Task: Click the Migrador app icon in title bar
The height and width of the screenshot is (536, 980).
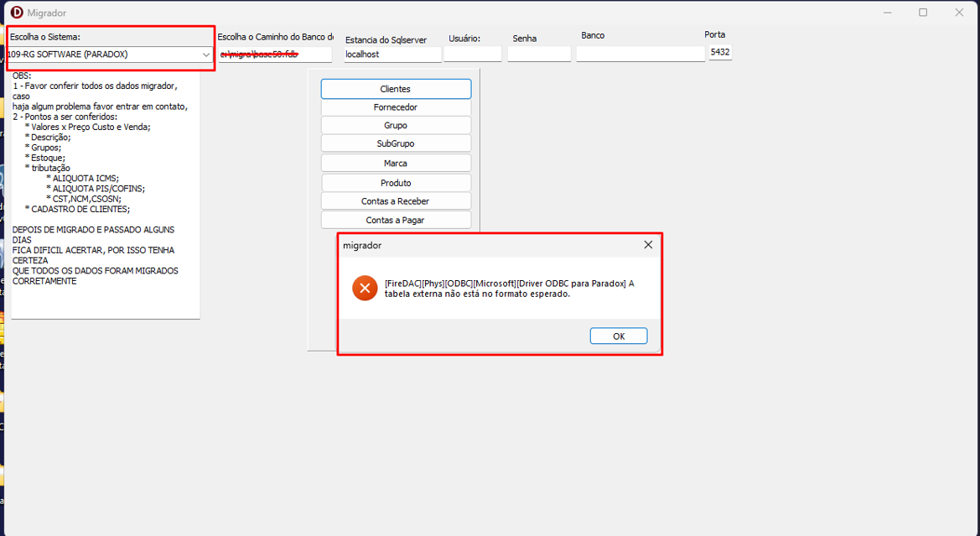Action: point(17,13)
